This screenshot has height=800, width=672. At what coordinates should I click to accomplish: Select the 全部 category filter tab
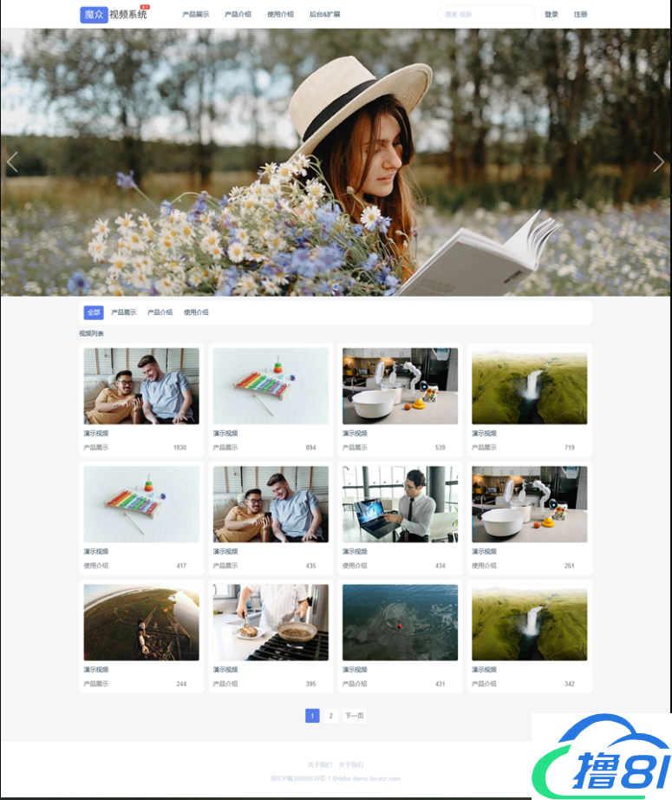click(x=93, y=312)
